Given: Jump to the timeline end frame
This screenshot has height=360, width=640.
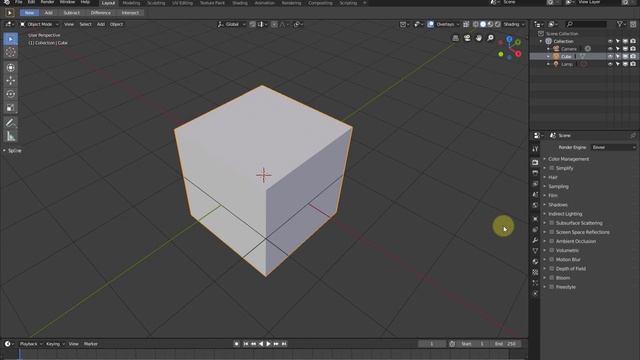Looking at the screenshot, I should (284, 344).
